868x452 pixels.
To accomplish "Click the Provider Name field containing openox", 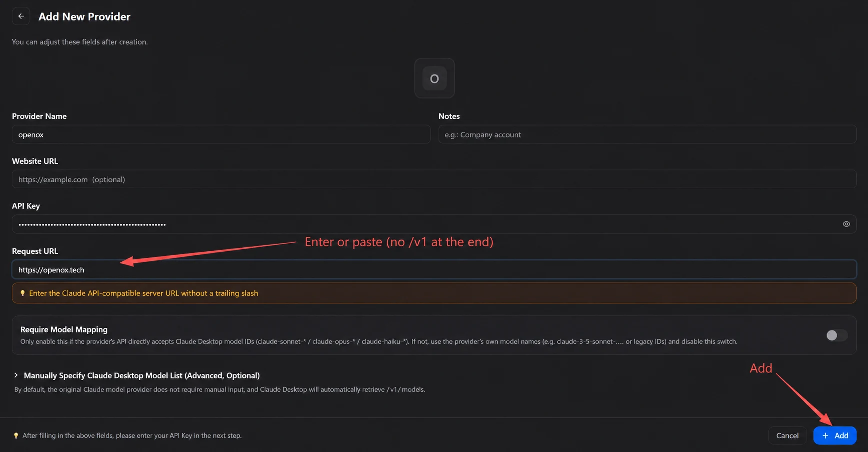I will click(x=221, y=134).
